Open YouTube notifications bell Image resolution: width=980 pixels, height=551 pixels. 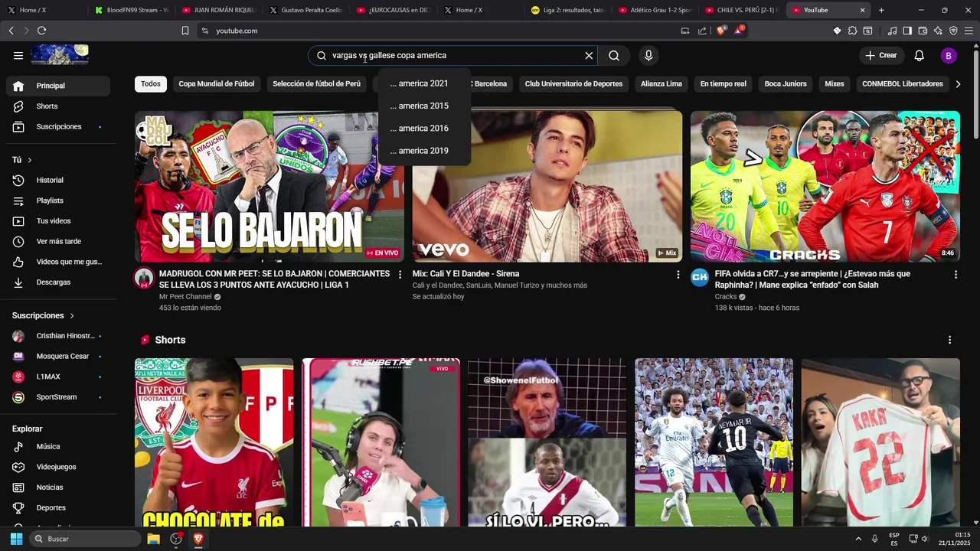(x=919, y=55)
